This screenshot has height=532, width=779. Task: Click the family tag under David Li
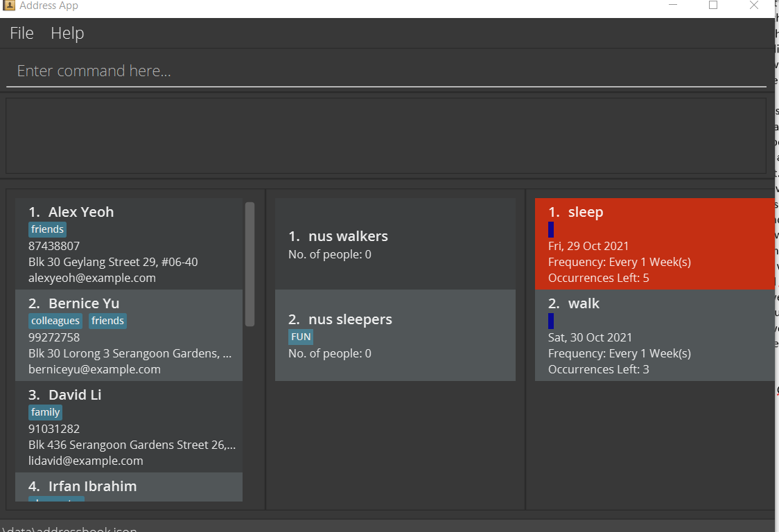pos(45,412)
